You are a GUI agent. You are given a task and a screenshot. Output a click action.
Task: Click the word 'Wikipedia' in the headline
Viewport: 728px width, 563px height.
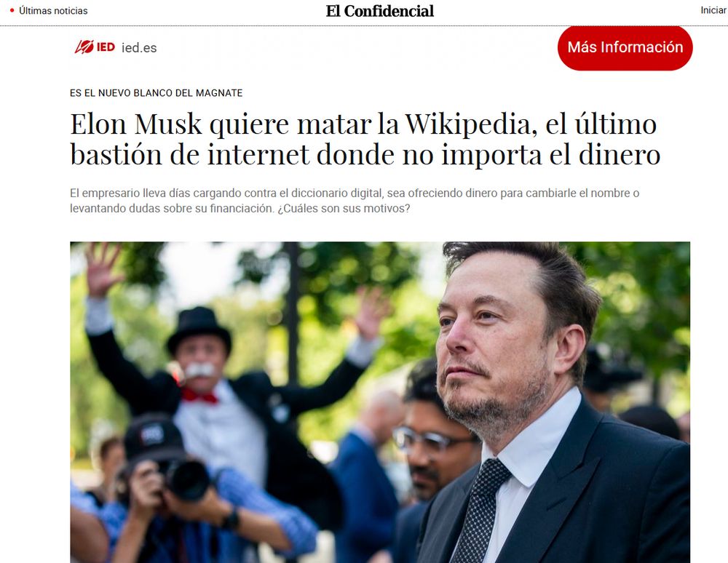point(471,124)
